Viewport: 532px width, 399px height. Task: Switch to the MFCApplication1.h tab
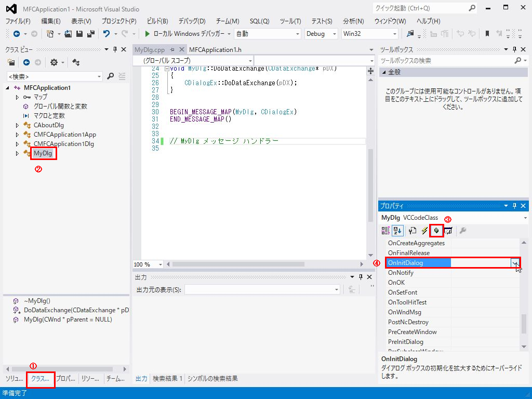tap(216, 50)
